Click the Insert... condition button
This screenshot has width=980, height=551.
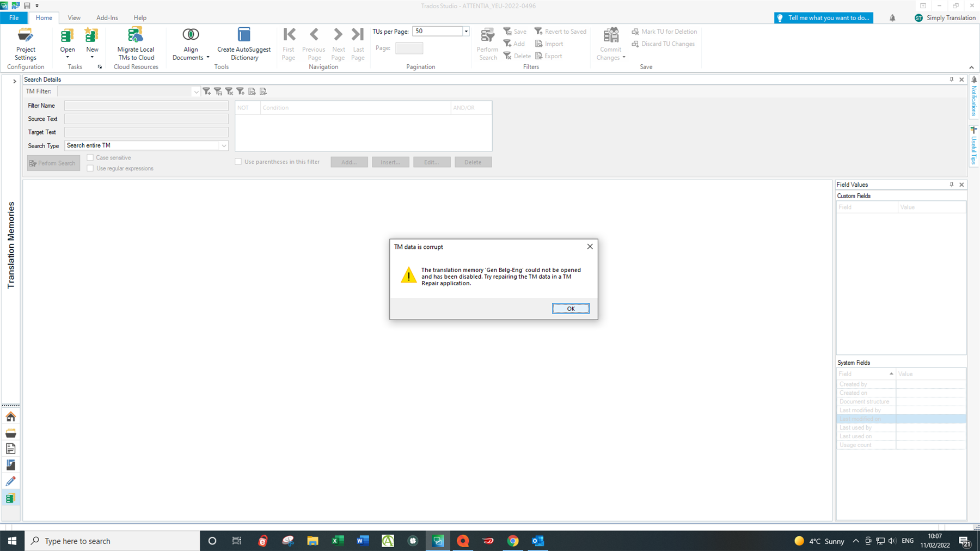coord(390,162)
